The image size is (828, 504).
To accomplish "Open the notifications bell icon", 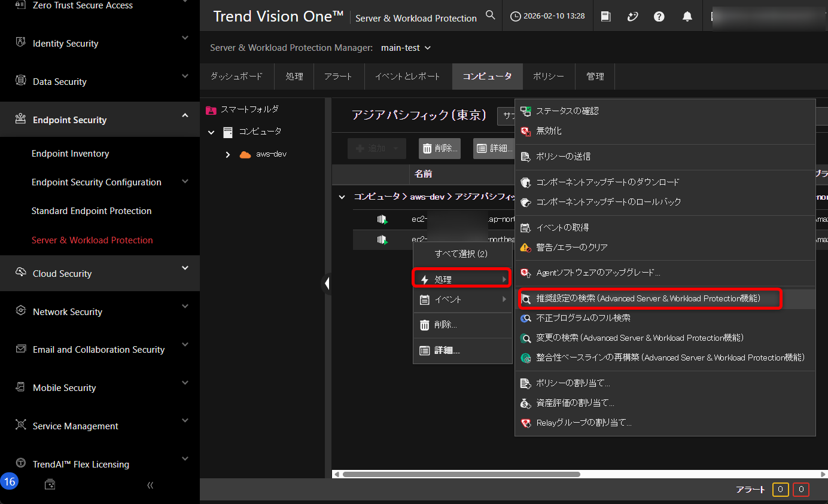I will pos(687,16).
